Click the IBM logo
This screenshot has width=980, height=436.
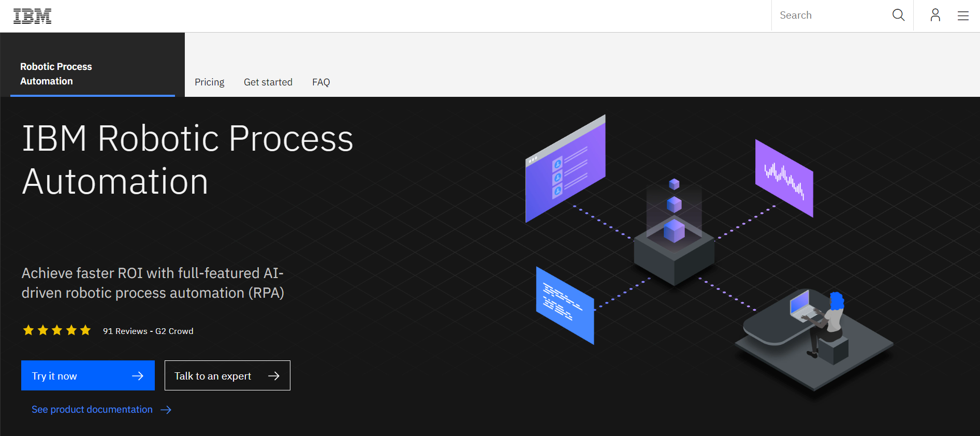coord(32,16)
